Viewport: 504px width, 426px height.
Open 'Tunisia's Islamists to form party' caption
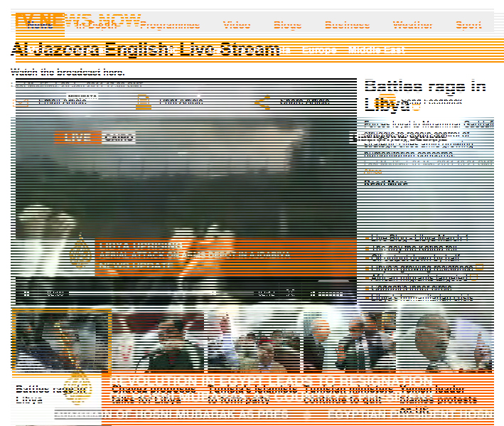252,395
